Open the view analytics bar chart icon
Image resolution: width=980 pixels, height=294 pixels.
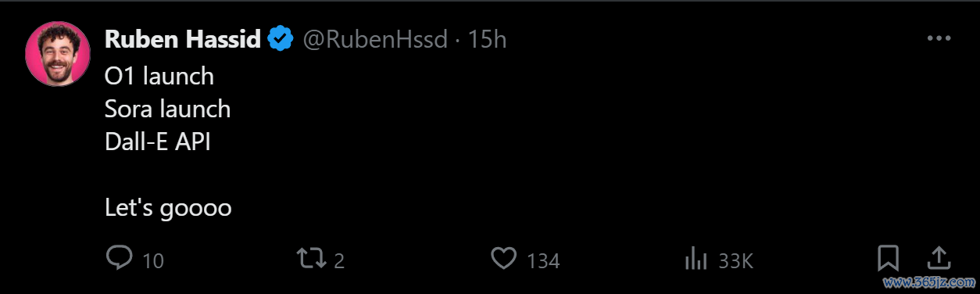pos(696,259)
